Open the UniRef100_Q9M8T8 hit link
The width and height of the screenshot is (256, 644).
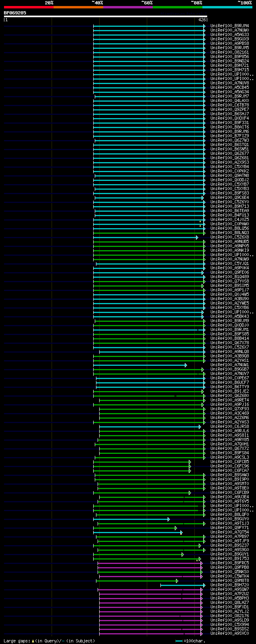230,580
